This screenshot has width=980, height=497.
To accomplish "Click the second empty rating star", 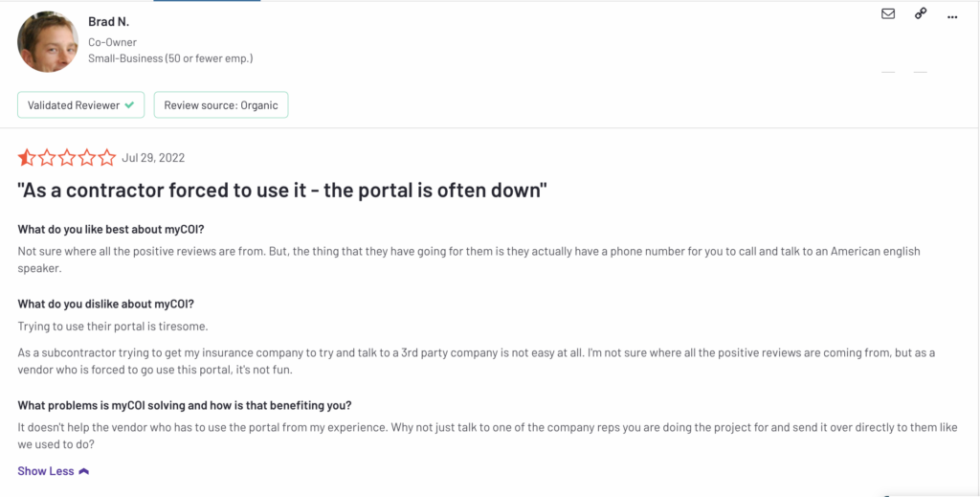I will point(47,158).
